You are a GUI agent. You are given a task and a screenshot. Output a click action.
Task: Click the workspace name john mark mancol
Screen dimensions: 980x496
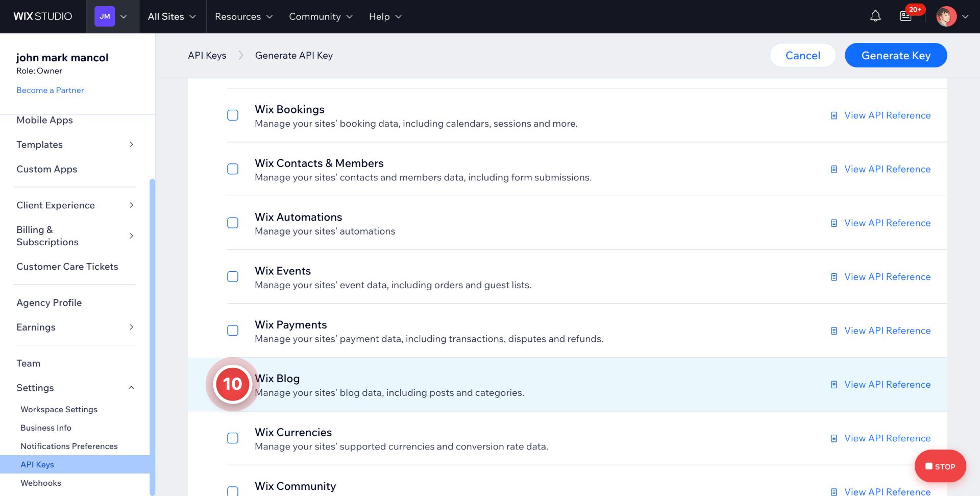pyautogui.click(x=62, y=57)
